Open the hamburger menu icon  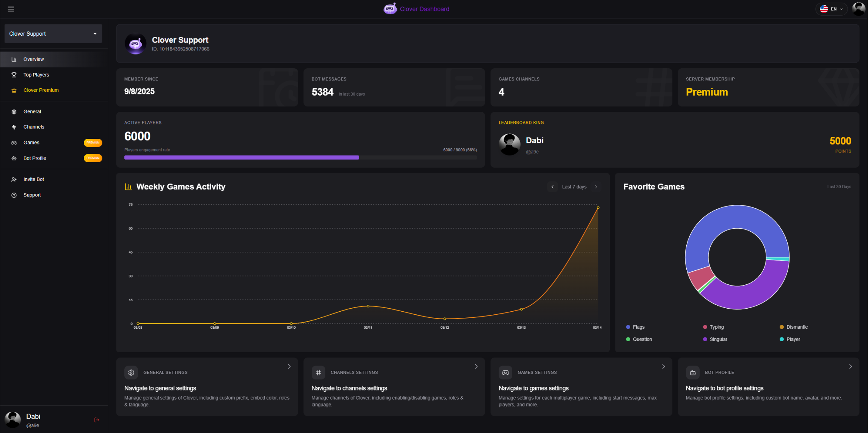(x=11, y=9)
